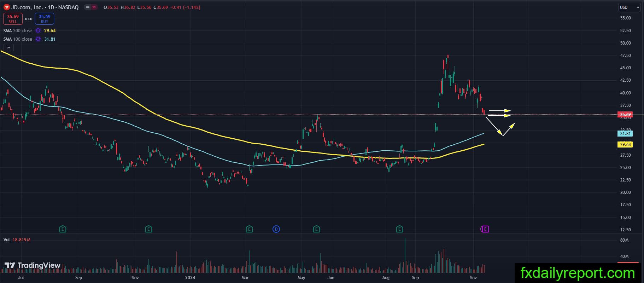Collapse the indicator legend with the chevron
Image resolution: width=644 pixels, height=283 pixels.
(8, 48)
